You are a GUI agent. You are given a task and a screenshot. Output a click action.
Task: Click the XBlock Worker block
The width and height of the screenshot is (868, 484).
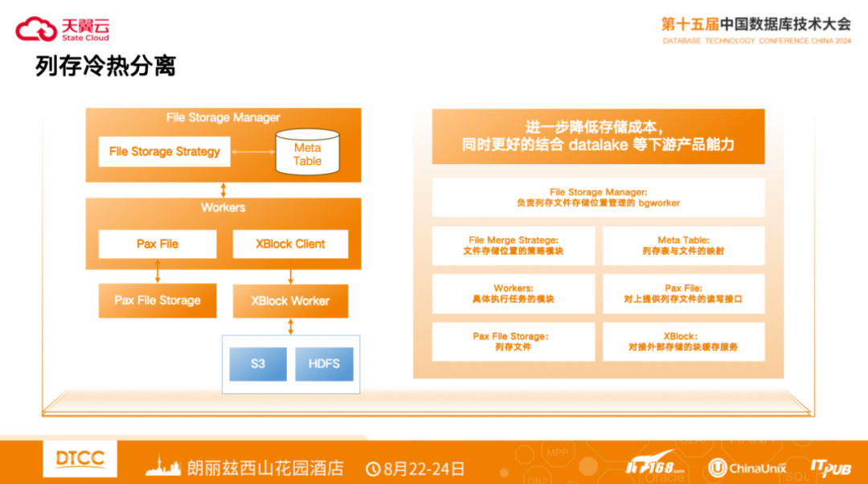point(290,301)
